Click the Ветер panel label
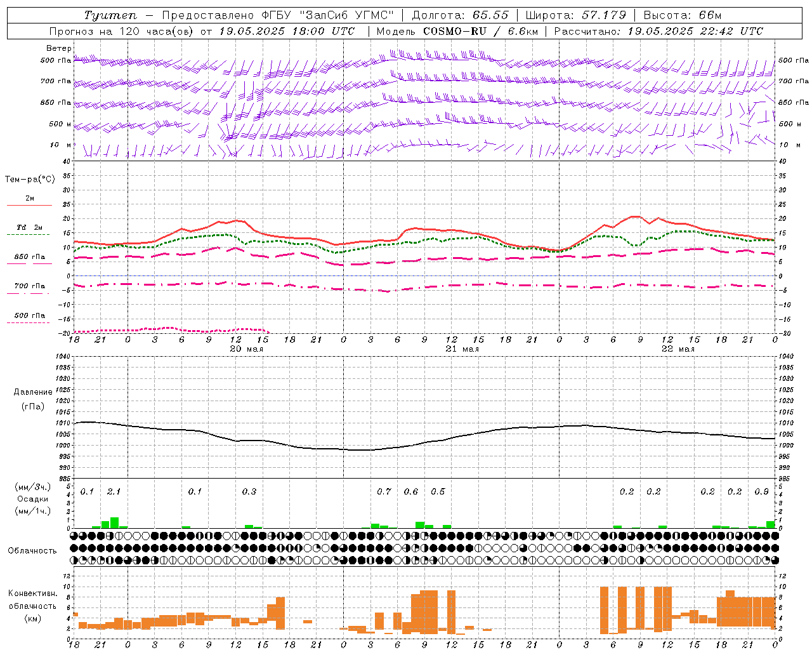This screenshot has width=812, height=650. coord(59,48)
